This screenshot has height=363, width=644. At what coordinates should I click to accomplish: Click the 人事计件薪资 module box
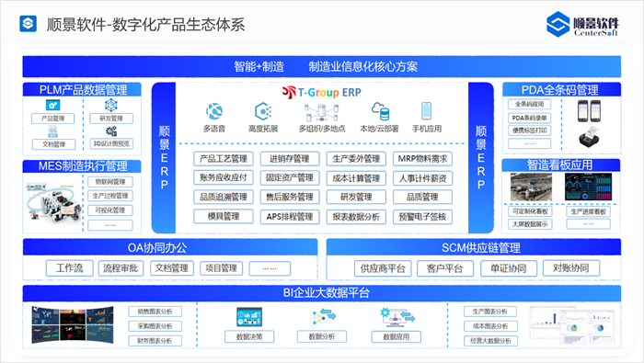[422, 178]
